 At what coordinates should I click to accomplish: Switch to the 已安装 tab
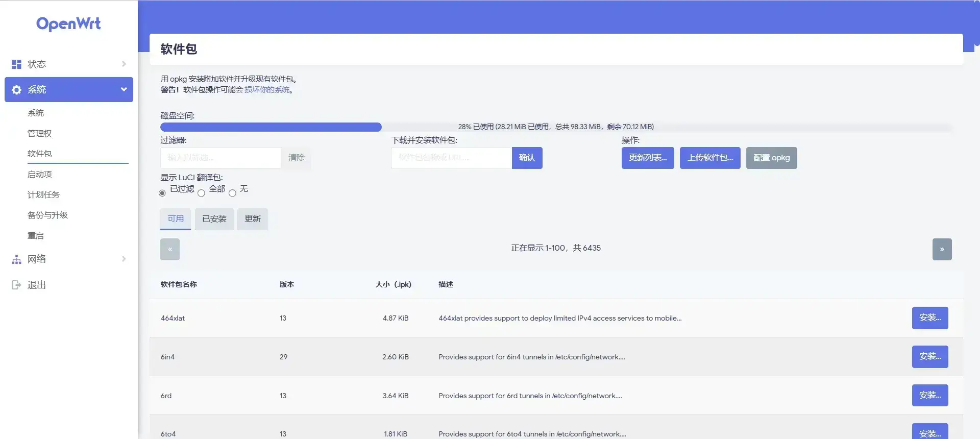tap(214, 219)
